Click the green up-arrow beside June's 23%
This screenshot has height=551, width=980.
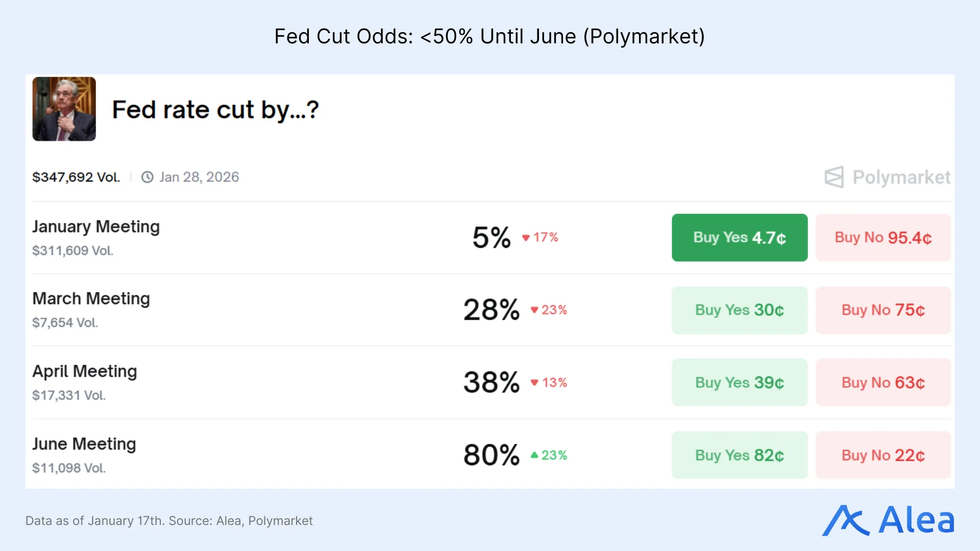[x=534, y=455]
